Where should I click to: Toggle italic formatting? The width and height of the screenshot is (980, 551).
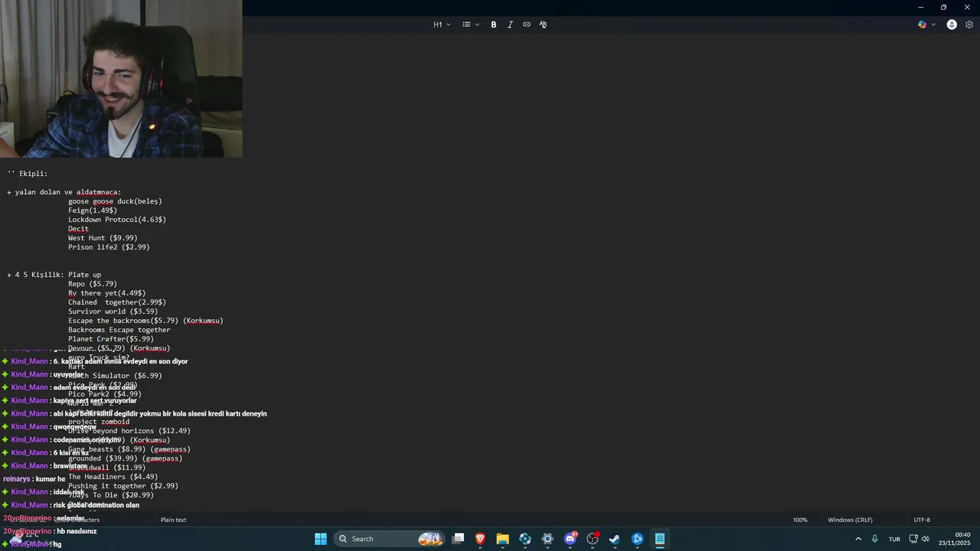[510, 24]
